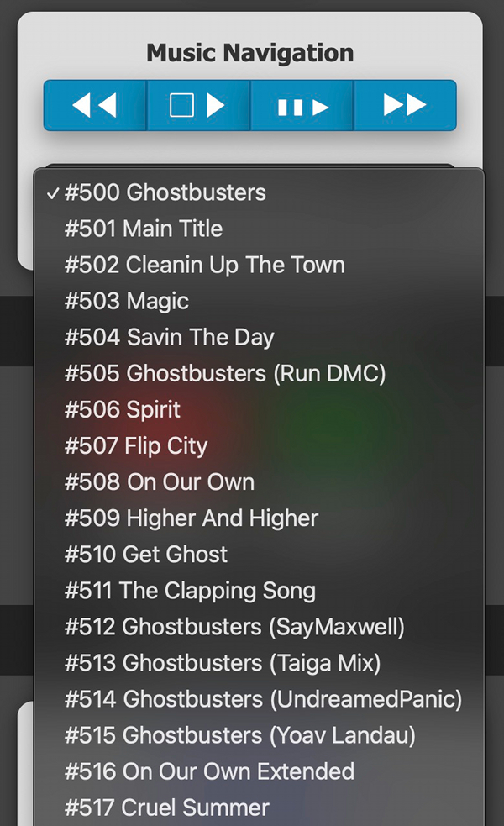The image size is (504, 826).
Task: Select #516 On Our Own Extended
Action: click(259, 771)
